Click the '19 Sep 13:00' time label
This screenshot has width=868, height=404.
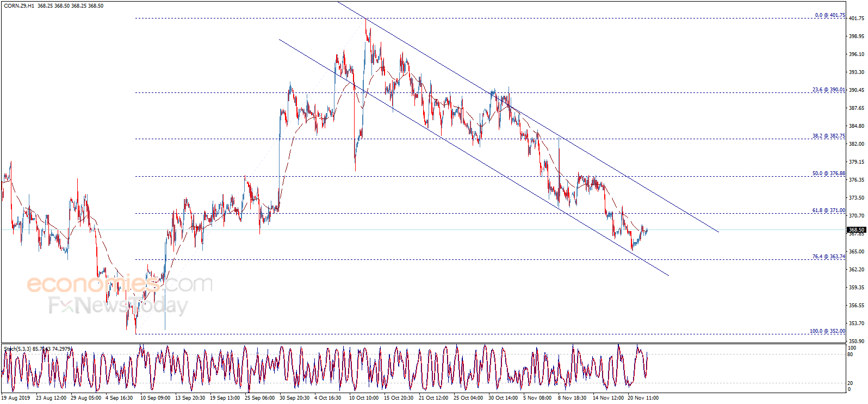(225, 398)
